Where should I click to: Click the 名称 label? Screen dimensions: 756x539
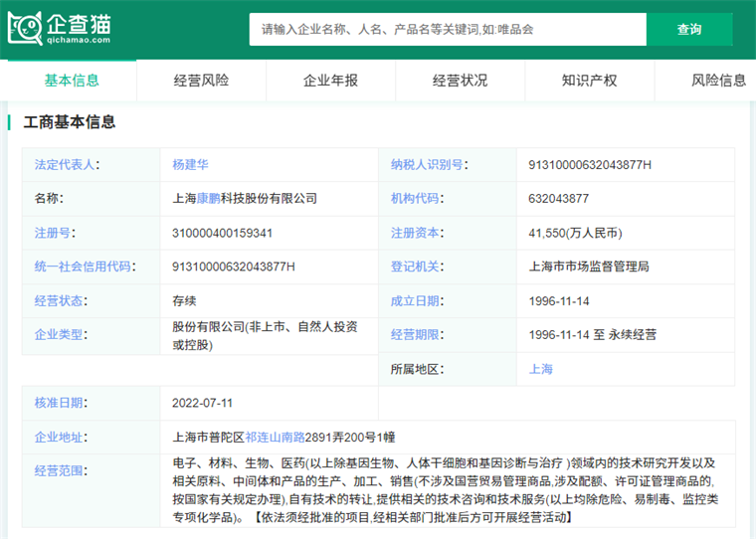pos(49,199)
